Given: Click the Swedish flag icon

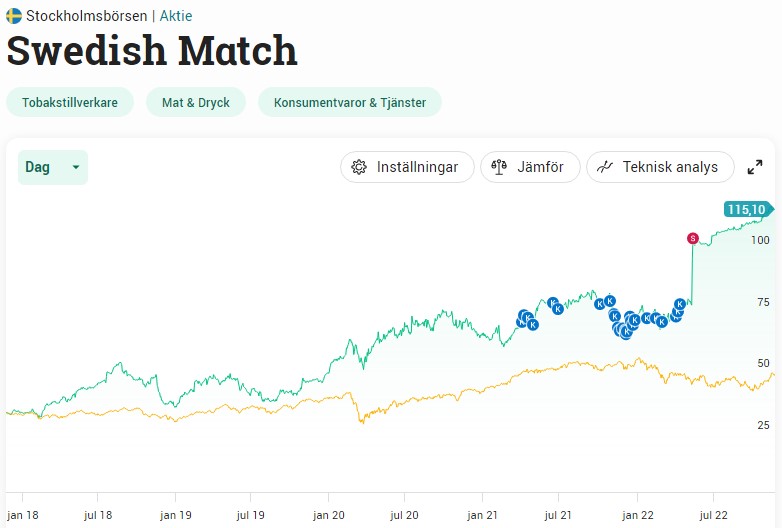Looking at the screenshot, I should [x=14, y=16].
